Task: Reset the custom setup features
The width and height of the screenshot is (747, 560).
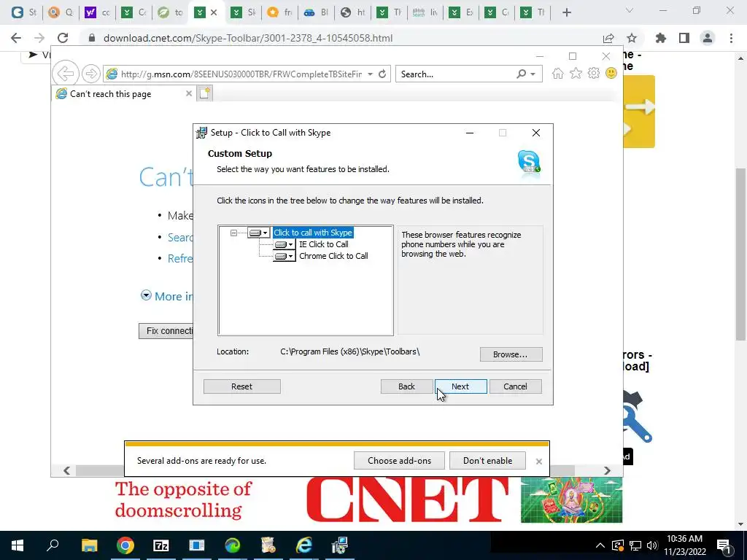Action: [x=241, y=386]
